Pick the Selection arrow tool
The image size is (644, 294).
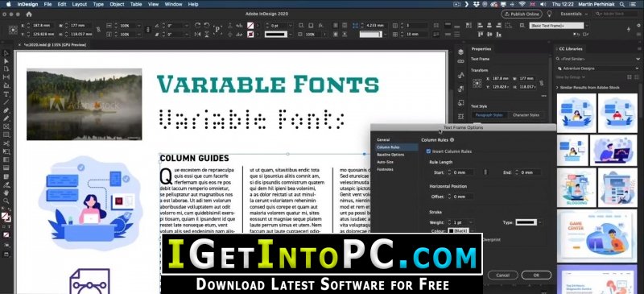[6, 52]
